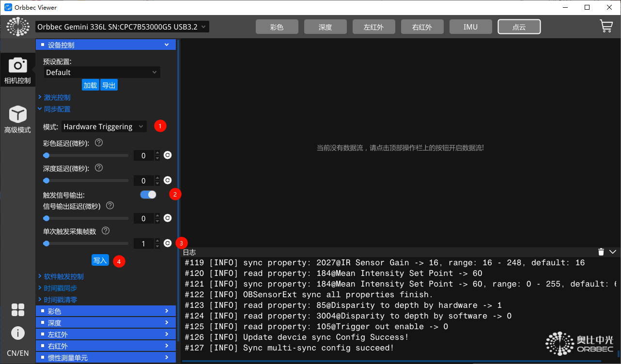Open the 模式 Hardware Triggering dropdown
Viewport: 621px width, 364px height.
click(104, 127)
